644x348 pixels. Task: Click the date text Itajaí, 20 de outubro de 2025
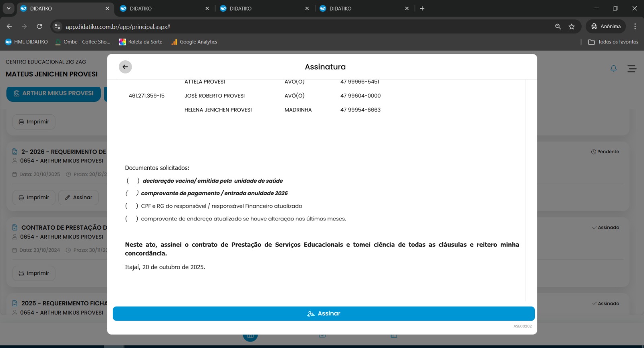165,267
